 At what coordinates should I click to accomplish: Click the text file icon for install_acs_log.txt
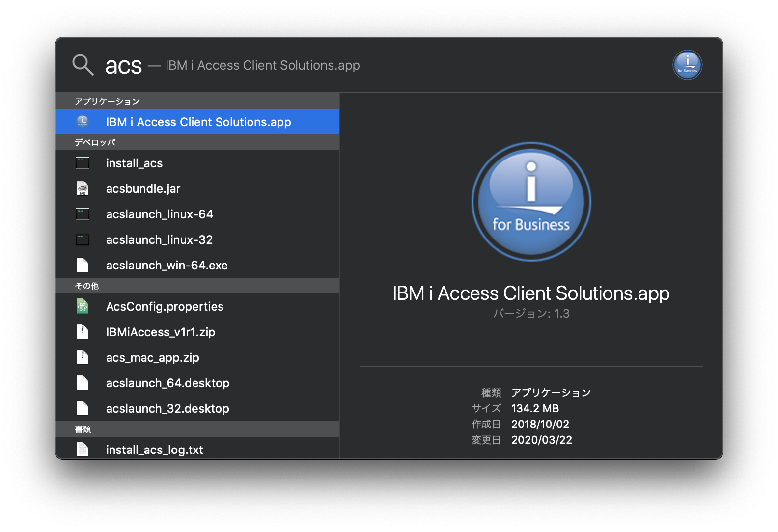[x=83, y=450]
